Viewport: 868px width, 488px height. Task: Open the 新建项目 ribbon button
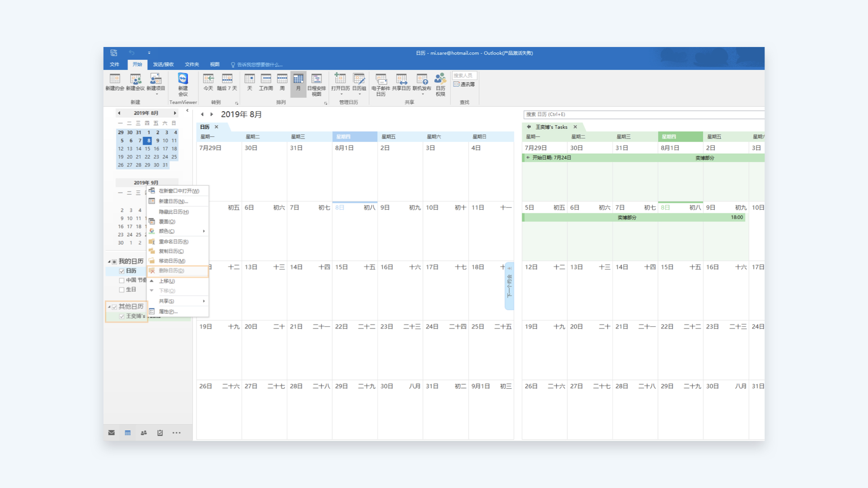156,84
